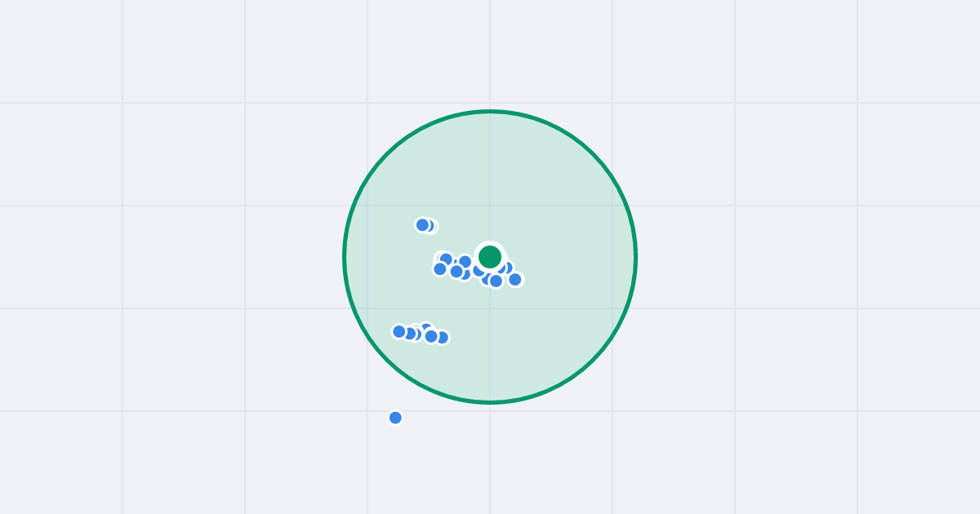
Task: Select the blue dot directly beneath the green marker
Action: point(496,281)
